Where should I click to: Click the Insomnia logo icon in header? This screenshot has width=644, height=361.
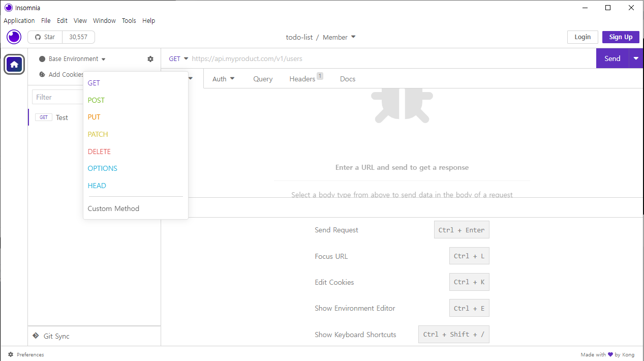coord(14,37)
